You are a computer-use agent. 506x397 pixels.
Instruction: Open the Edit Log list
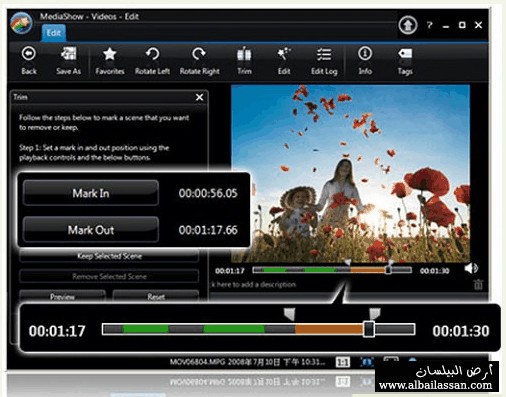click(x=324, y=61)
